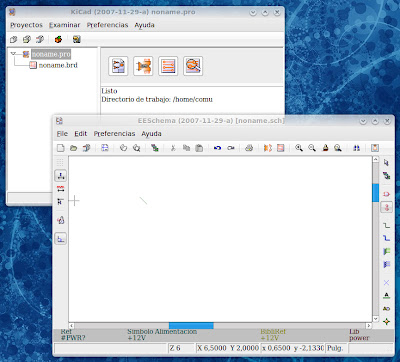Viewport: 400px width, 362px height.
Task: Zoom to fit the schematic
Action: click(x=338, y=148)
